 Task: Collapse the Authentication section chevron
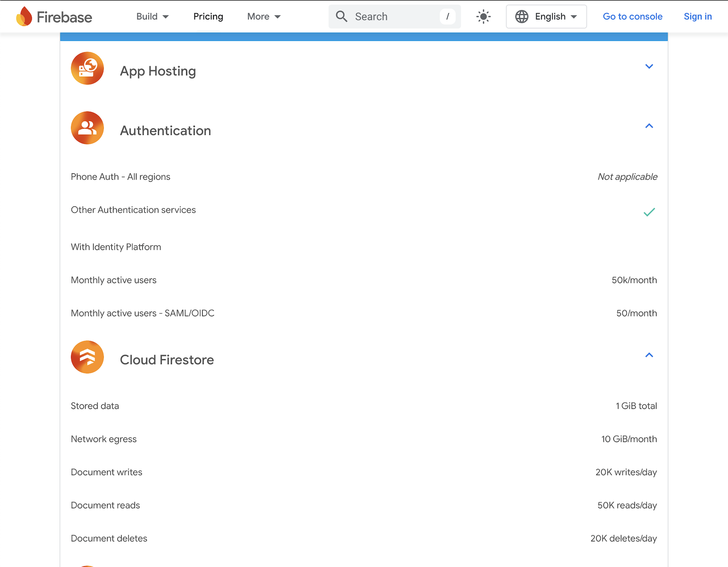coord(649,126)
